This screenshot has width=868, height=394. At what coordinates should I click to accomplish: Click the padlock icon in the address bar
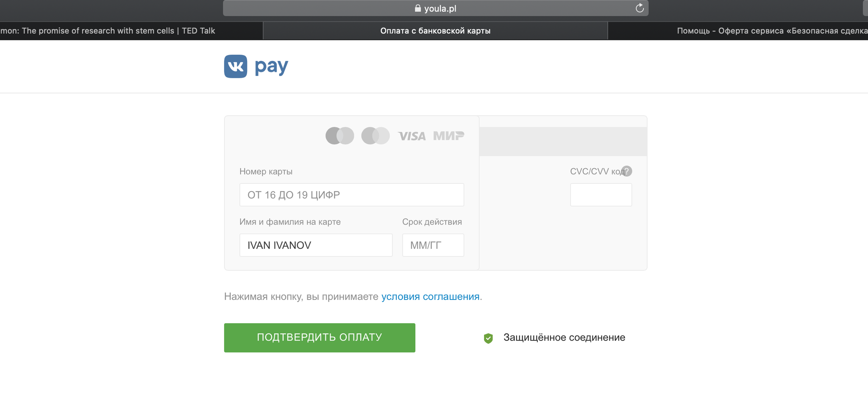417,8
